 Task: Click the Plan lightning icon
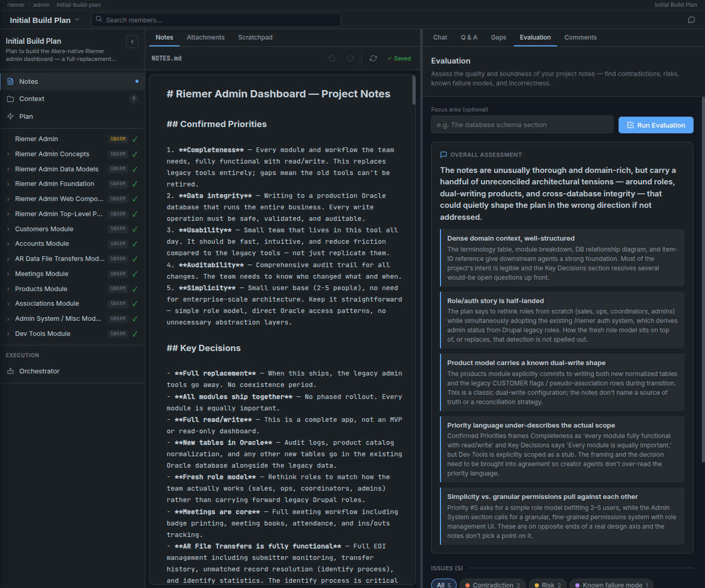tap(10, 116)
